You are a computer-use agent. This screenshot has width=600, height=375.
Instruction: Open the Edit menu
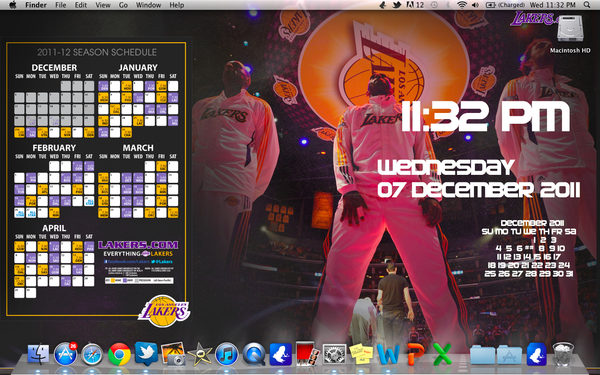click(80, 5)
